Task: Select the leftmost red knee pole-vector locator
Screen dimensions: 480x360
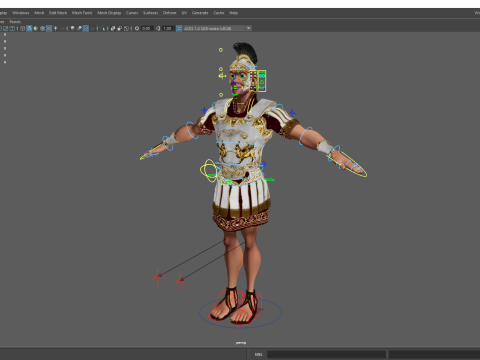Action: 158,276
